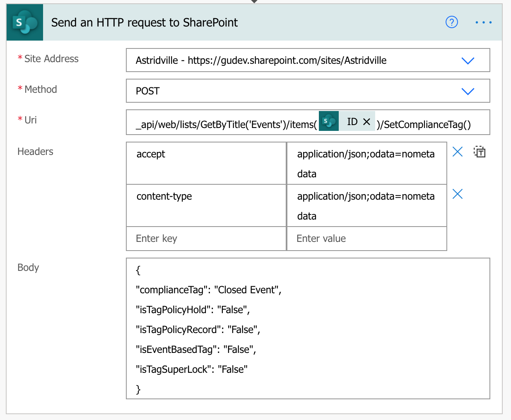Click the action title Send an HTTP request
The height and width of the screenshot is (420, 511).
click(145, 22)
